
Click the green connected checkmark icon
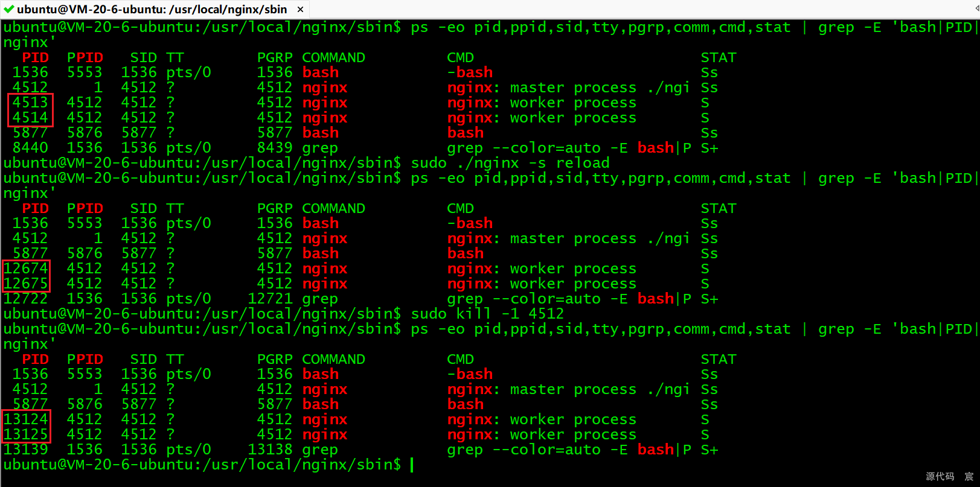click(x=8, y=9)
